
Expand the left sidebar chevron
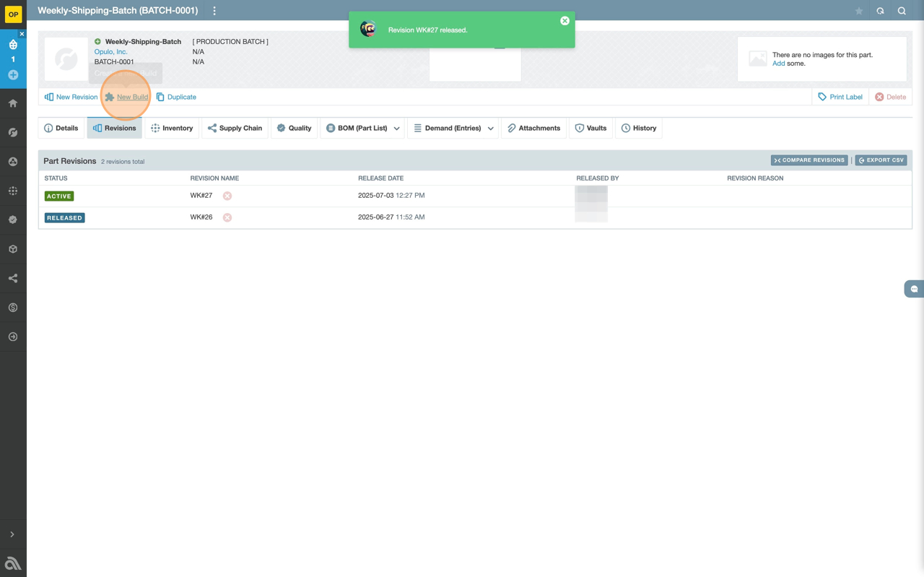12,534
